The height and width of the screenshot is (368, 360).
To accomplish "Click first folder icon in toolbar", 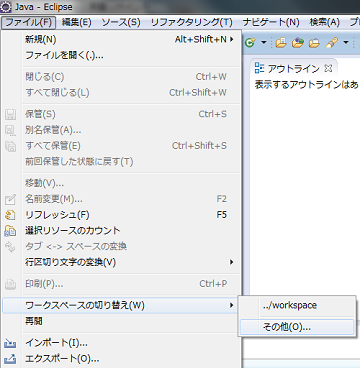I will (281, 43).
